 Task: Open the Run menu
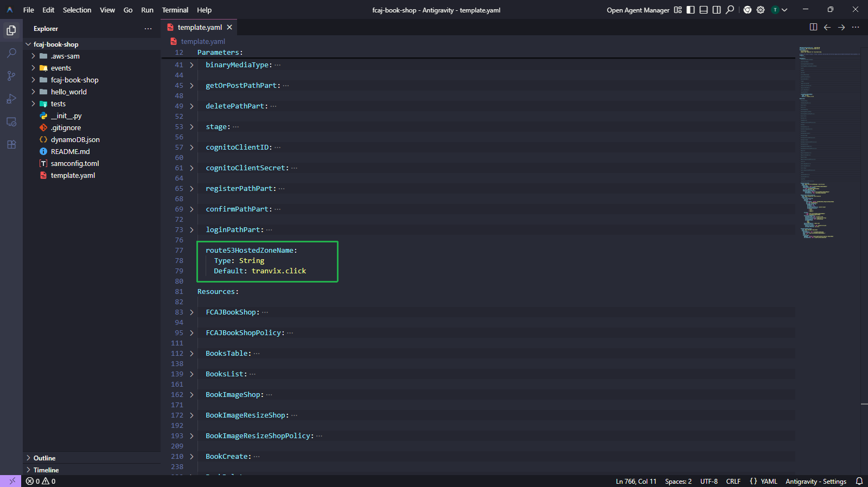point(147,10)
